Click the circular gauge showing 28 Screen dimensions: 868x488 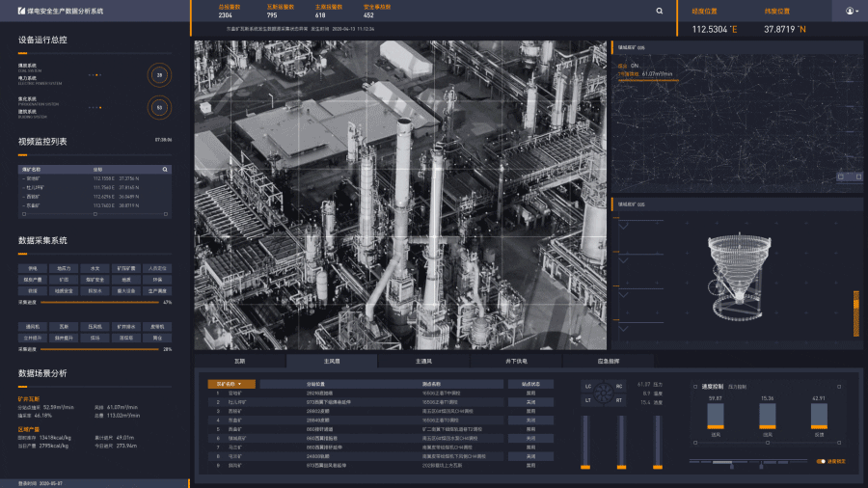click(159, 74)
